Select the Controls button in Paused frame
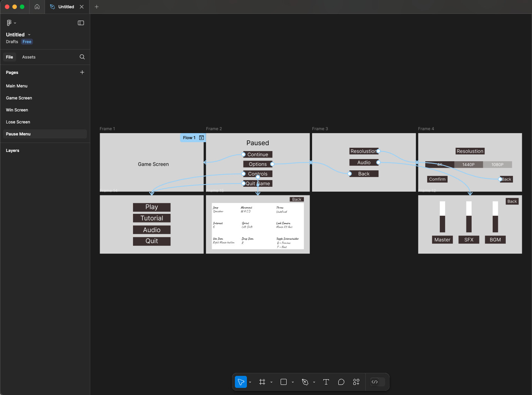The image size is (532, 395). pyautogui.click(x=258, y=174)
